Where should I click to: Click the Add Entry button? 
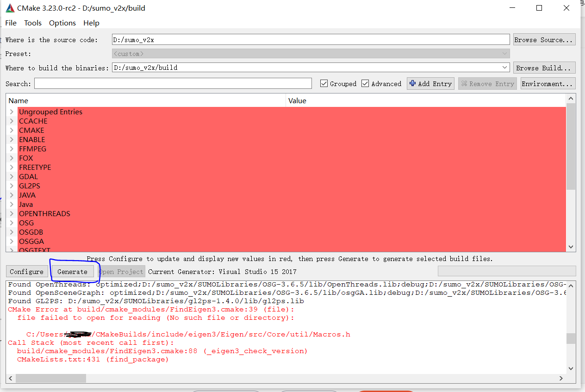(430, 84)
